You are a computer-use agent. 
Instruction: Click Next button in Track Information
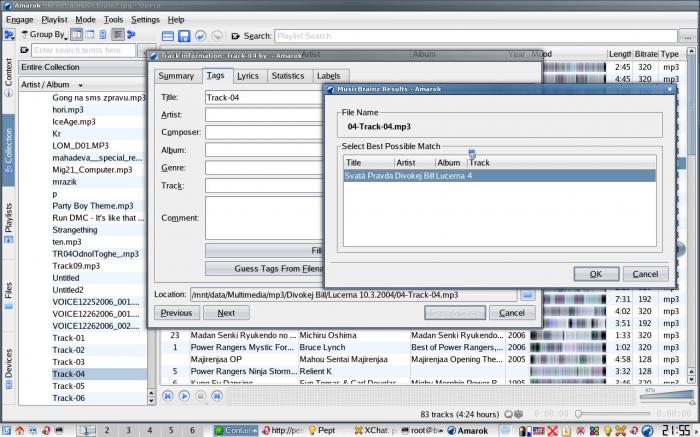[x=226, y=313]
